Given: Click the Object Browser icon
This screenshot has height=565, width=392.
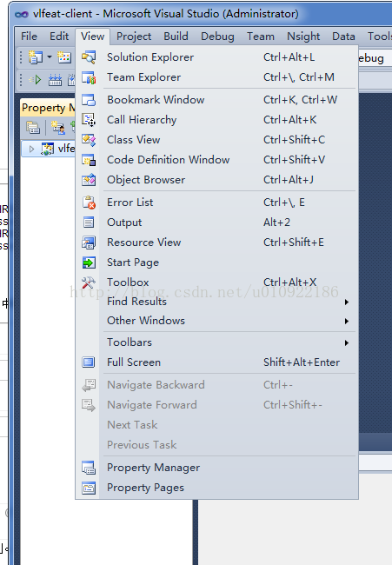Looking at the screenshot, I should (x=89, y=180).
